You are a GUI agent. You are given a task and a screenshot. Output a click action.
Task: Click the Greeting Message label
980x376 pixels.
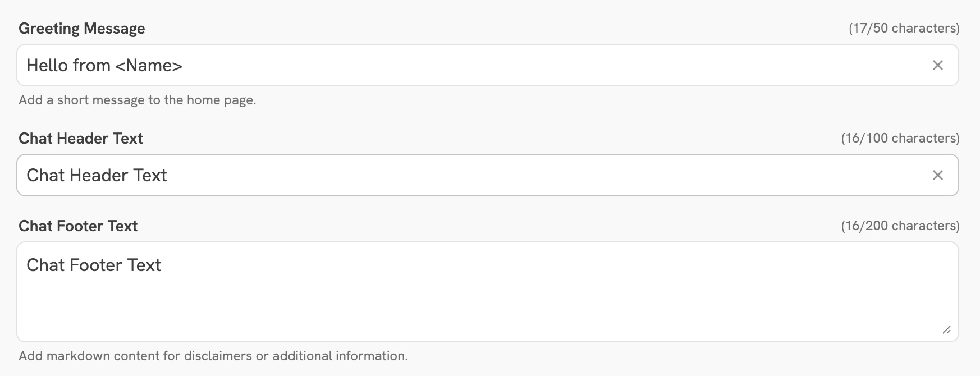coord(81,28)
